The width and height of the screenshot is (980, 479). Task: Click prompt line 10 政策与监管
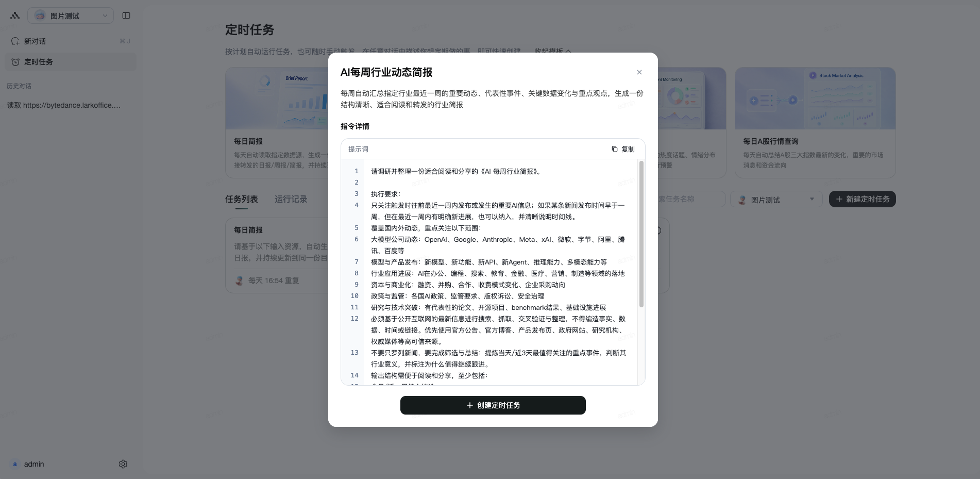point(458,296)
